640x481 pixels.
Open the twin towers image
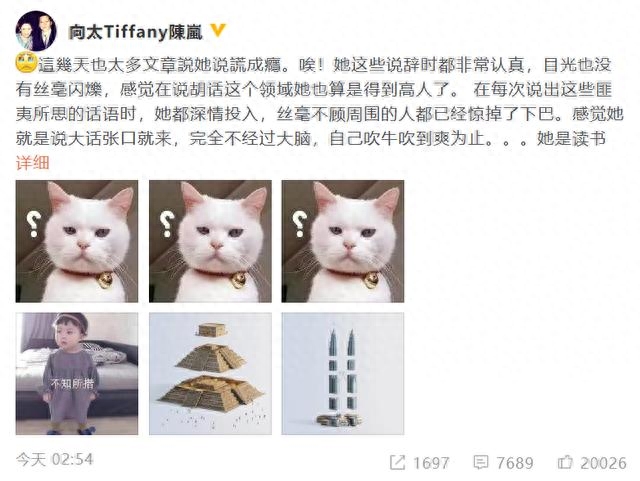[x=343, y=374]
